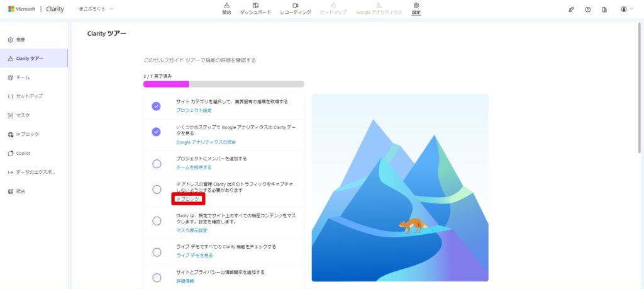Click the Clarity brand name in header
Screen dimensions: 644x289
click(x=55, y=9)
